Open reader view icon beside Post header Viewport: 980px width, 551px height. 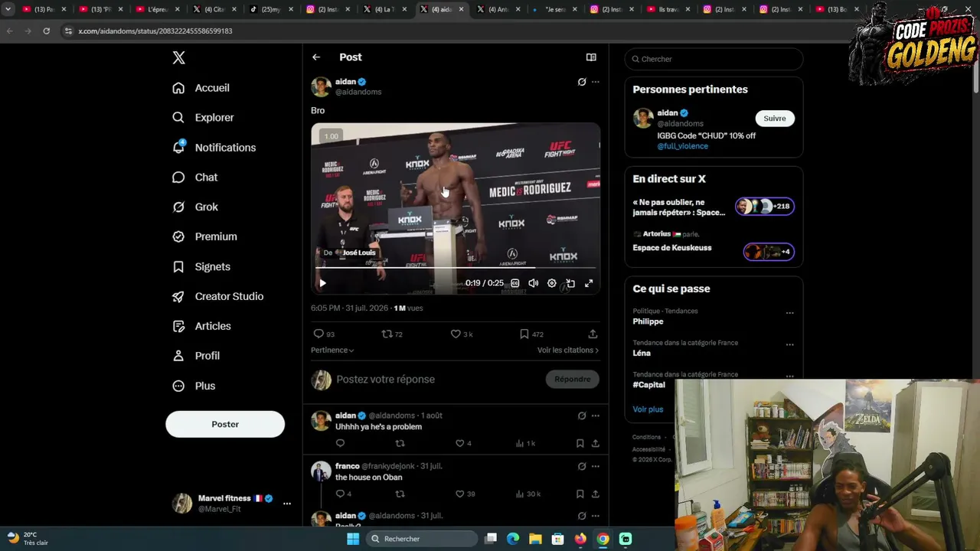click(591, 57)
